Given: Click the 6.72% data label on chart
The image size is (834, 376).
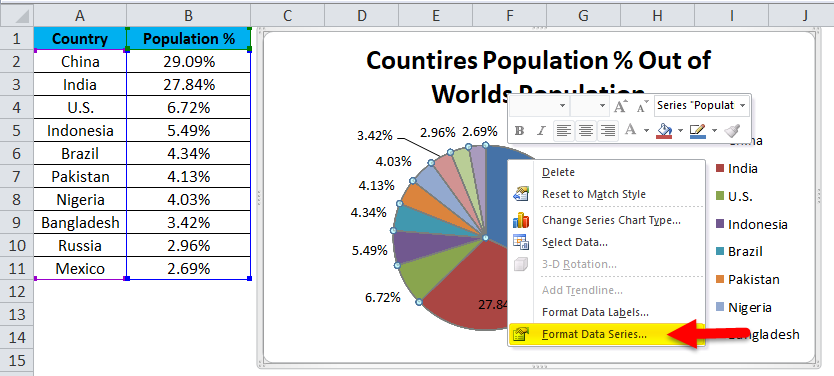Looking at the screenshot, I should point(382,297).
